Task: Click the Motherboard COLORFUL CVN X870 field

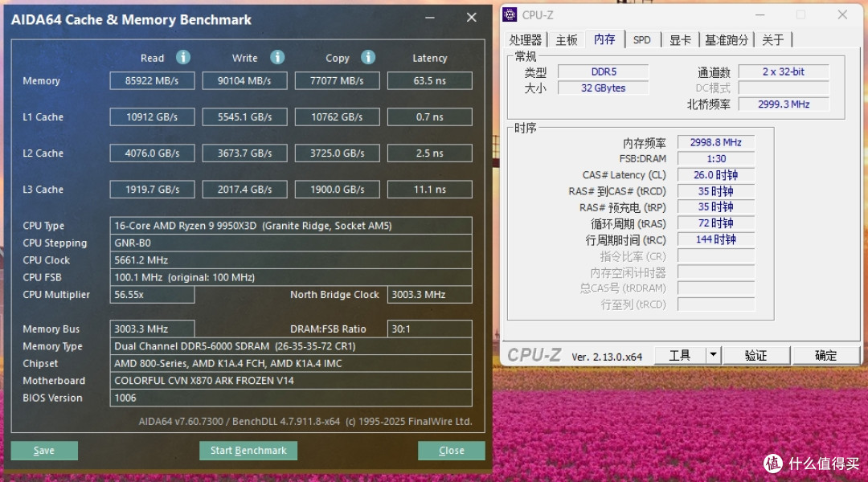Action: [291, 380]
